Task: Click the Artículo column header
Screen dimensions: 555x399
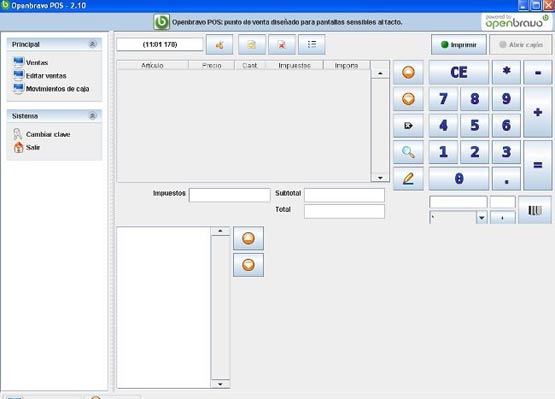Action: pos(153,65)
